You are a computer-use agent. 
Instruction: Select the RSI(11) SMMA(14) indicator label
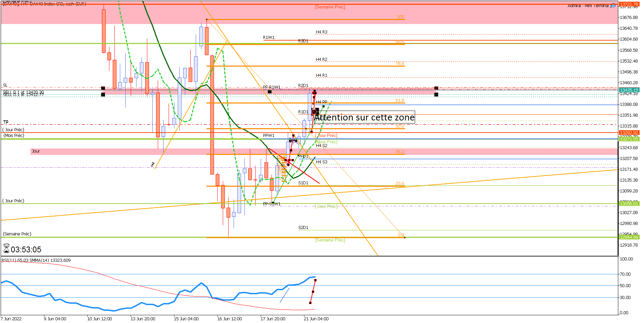36,260
